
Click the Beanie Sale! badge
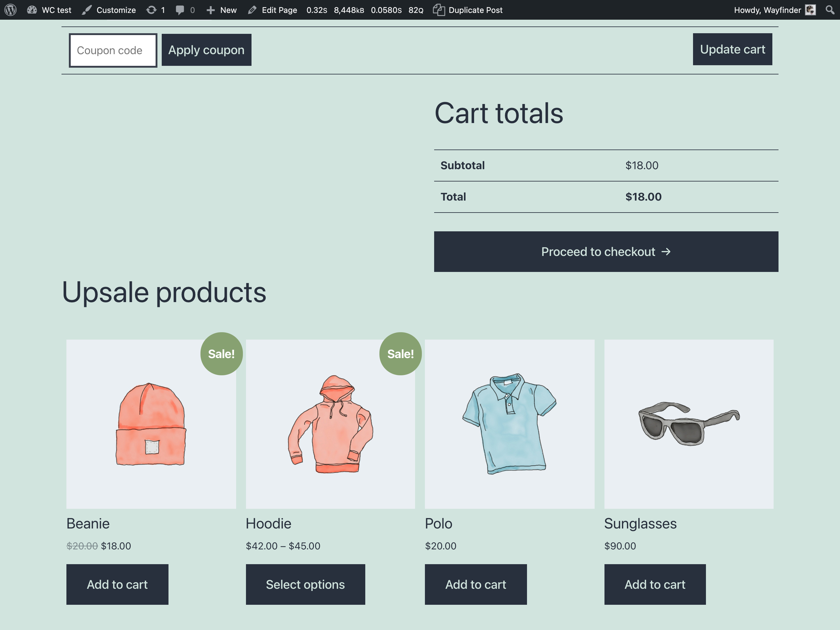coord(221,354)
